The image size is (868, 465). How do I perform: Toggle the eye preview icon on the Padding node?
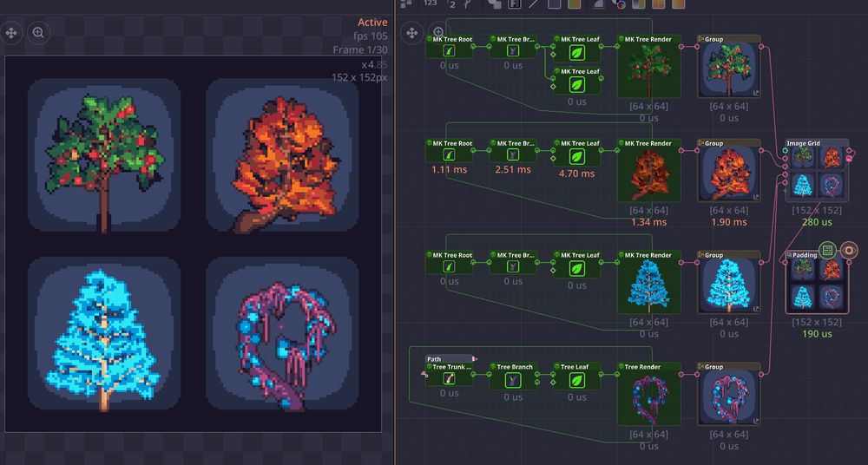tap(849, 251)
